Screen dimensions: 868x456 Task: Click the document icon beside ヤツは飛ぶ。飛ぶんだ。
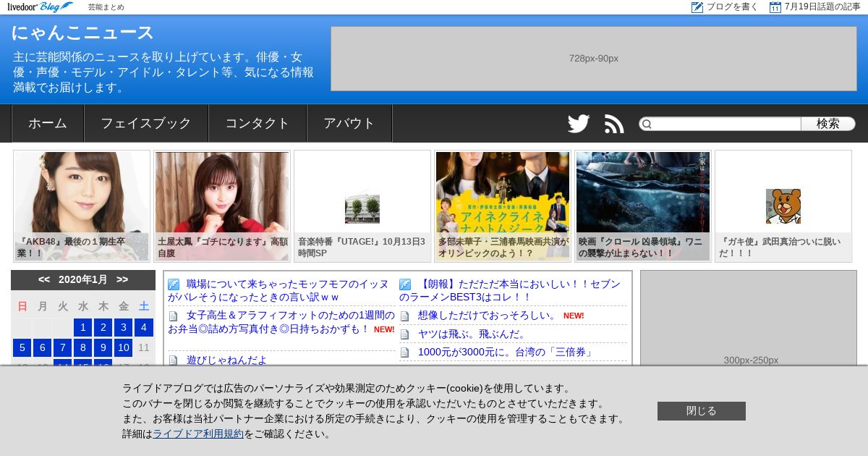(x=405, y=334)
